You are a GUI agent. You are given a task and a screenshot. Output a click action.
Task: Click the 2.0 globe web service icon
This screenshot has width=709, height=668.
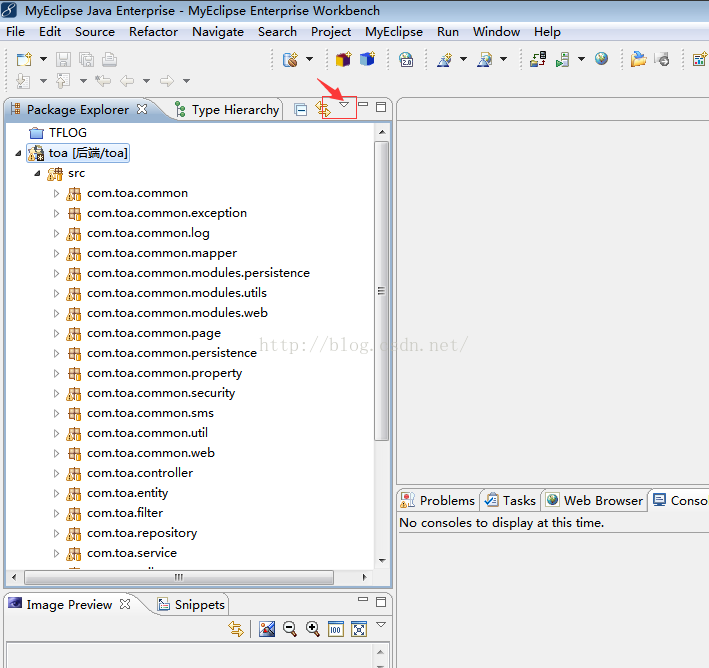[x=406, y=60]
